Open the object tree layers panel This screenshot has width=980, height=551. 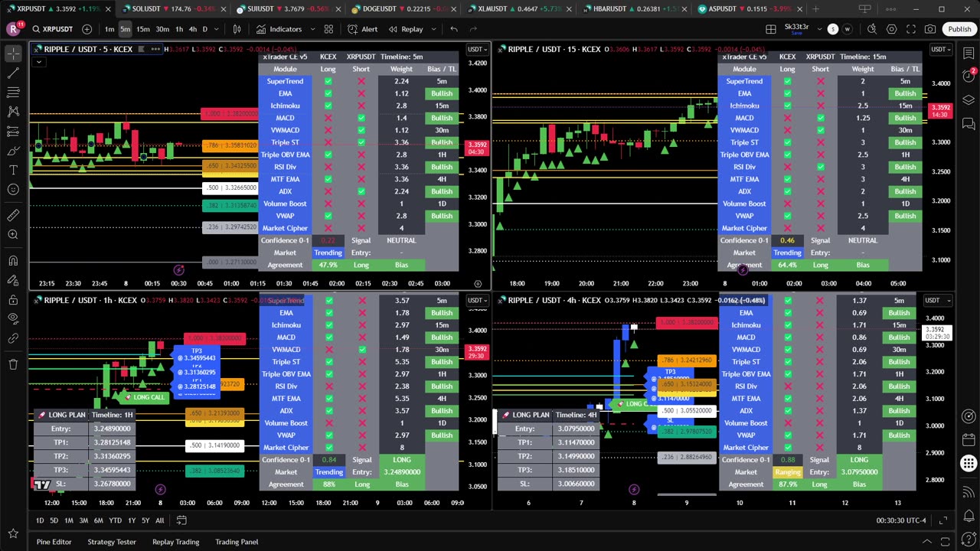point(969,100)
